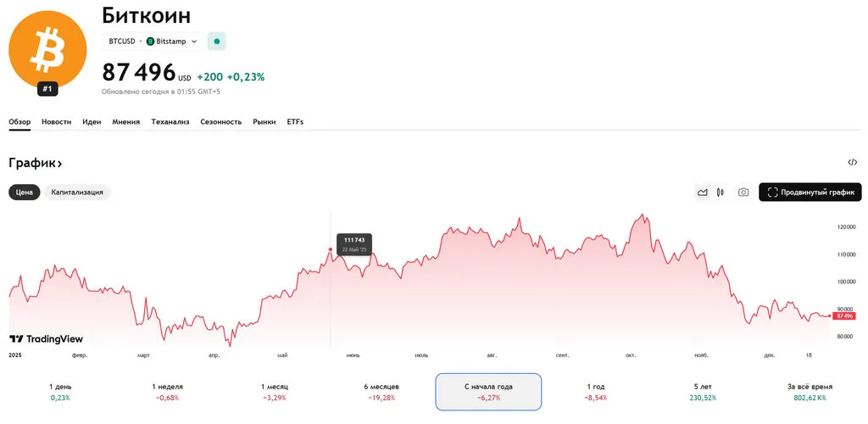Switch chart to area style icon
The width and height of the screenshot is (868, 424).
tap(703, 192)
